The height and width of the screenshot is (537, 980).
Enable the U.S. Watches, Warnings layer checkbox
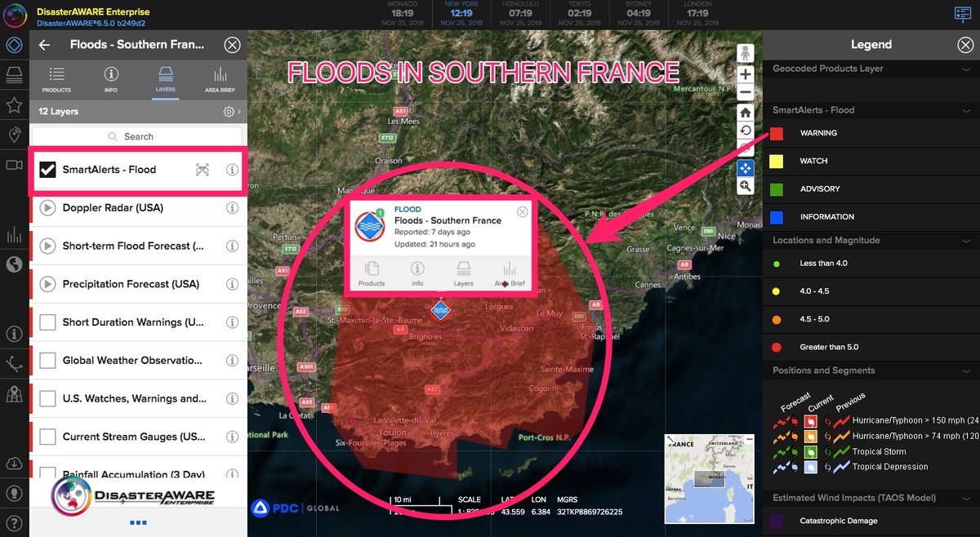click(47, 399)
